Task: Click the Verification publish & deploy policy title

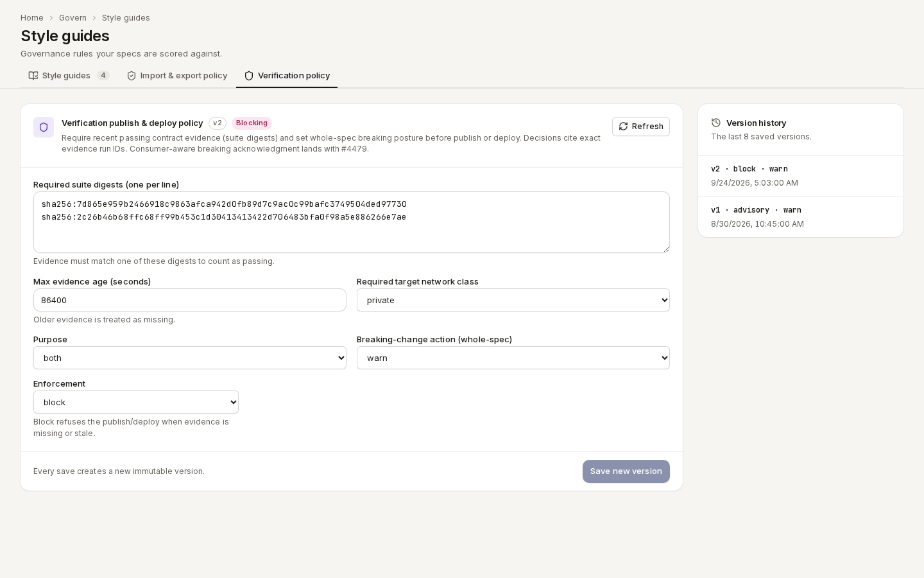Action: (x=132, y=123)
